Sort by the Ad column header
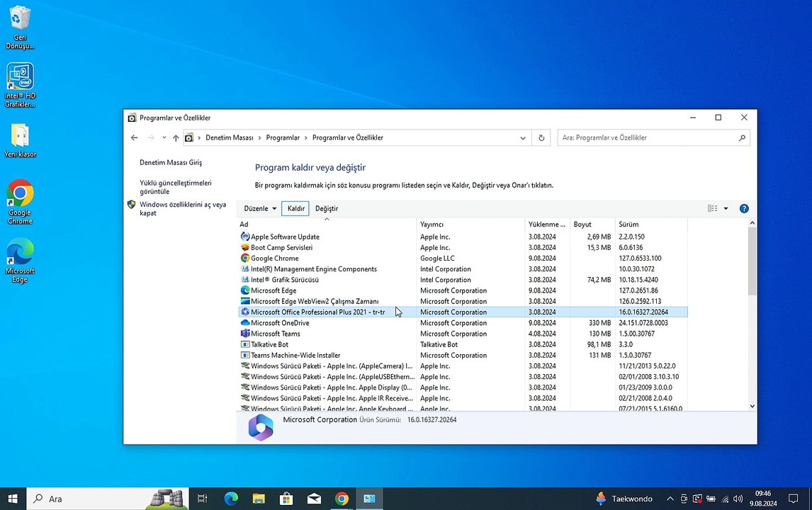The height and width of the screenshot is (510, 812). point(327,225)
